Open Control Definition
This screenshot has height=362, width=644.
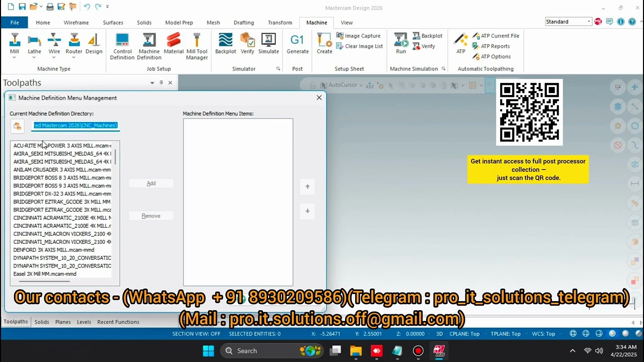click(122, 46)
